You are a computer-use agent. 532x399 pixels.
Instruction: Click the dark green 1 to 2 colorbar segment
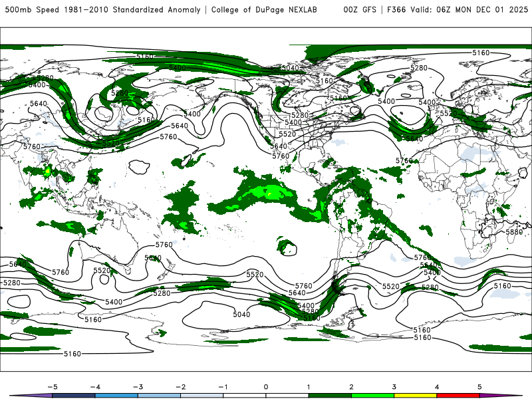click(x=330, y=396)
